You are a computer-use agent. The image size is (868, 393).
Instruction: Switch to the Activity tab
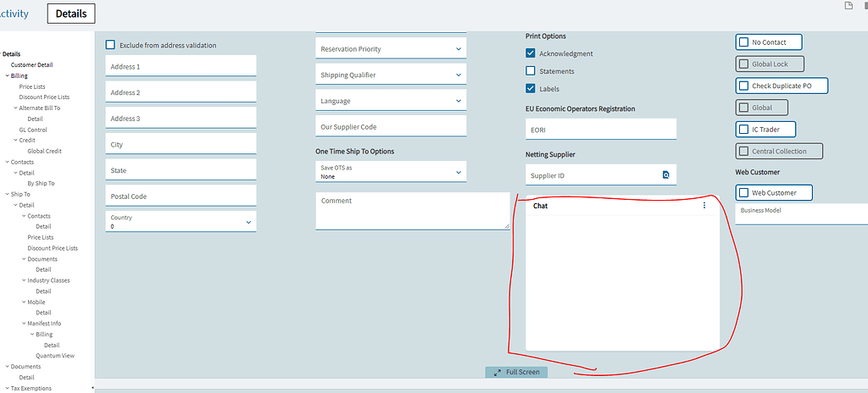coord(14,14)
